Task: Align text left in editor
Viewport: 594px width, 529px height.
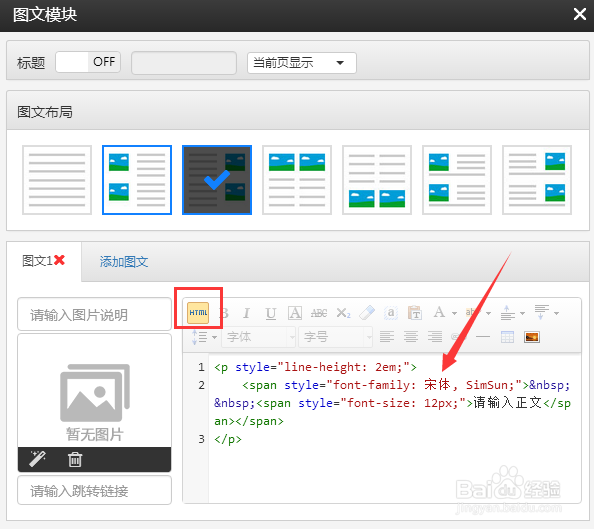Action: 387,337
